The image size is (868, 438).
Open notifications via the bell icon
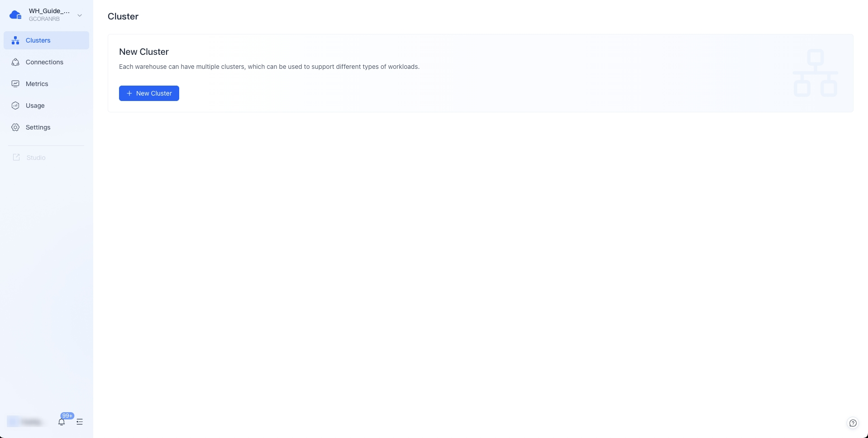(x=62, y=422)
